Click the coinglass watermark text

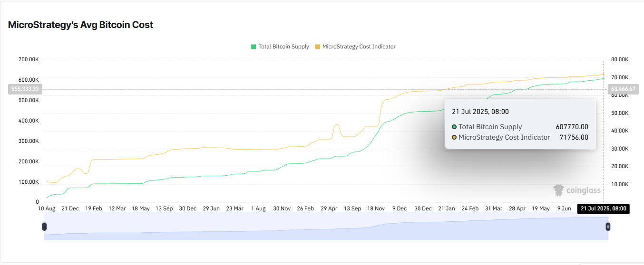[584, 190]
